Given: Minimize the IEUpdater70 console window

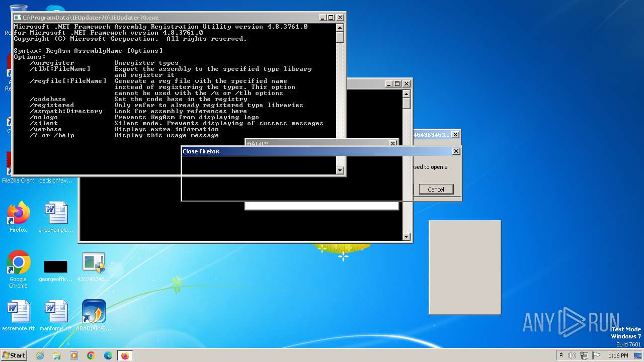Looking at the screenshot, I should point(322,18).
